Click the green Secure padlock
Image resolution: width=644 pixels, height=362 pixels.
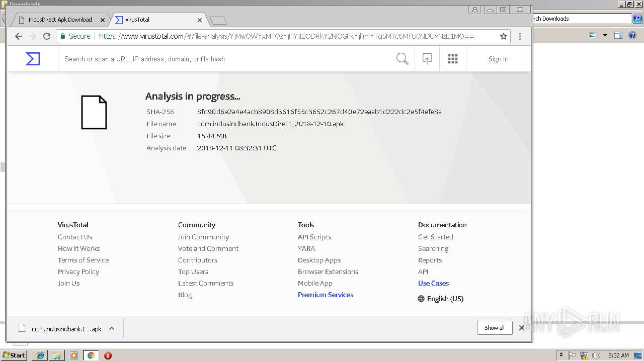coord(63,36)
